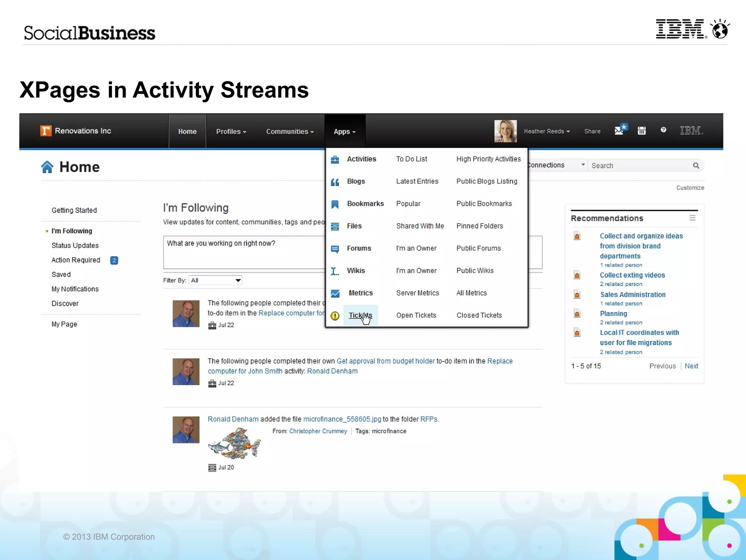Open Heather Reeds user menu
Screen dimensions: 746x560
(547, 131)
